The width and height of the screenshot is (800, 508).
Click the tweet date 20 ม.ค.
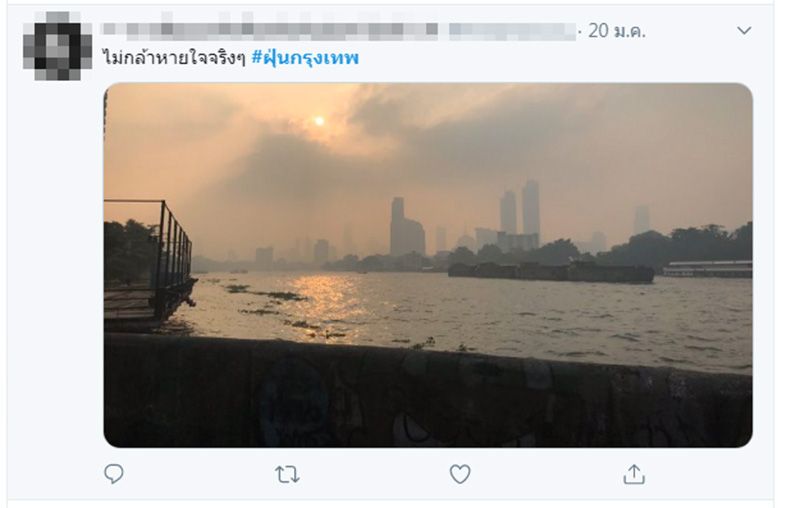point(617,31)
